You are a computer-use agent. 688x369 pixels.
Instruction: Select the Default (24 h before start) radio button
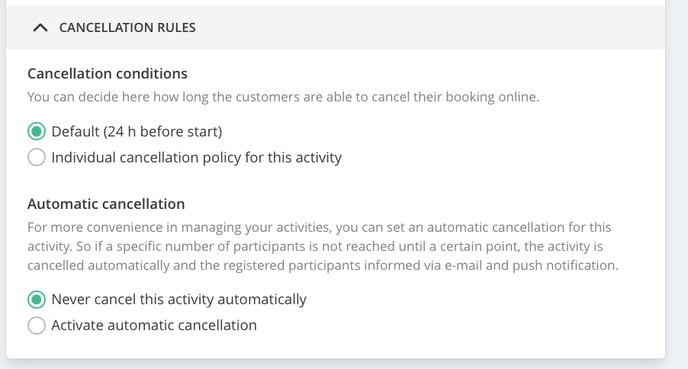pyautogui.click(x=36, y=131)
